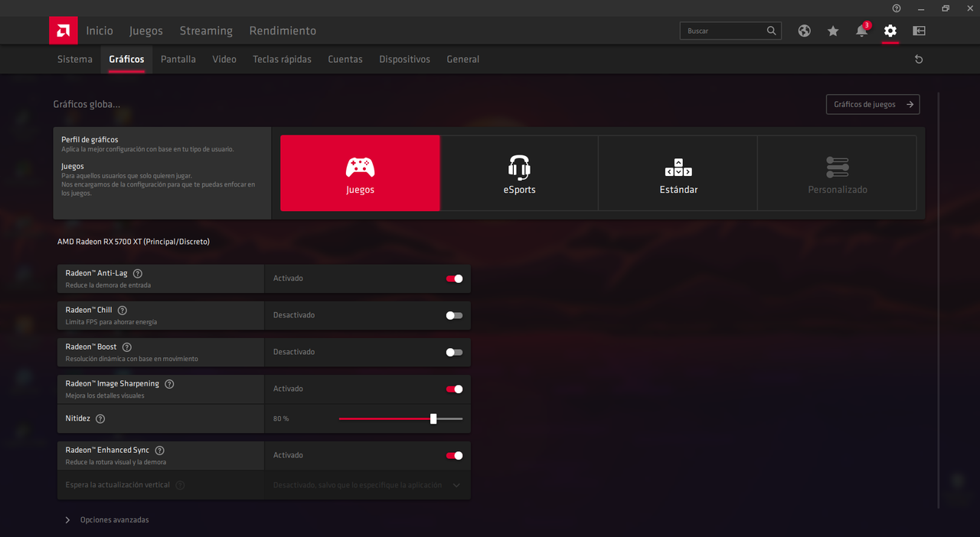Enable Radeon Boost toggle

[x=454, y=352]
